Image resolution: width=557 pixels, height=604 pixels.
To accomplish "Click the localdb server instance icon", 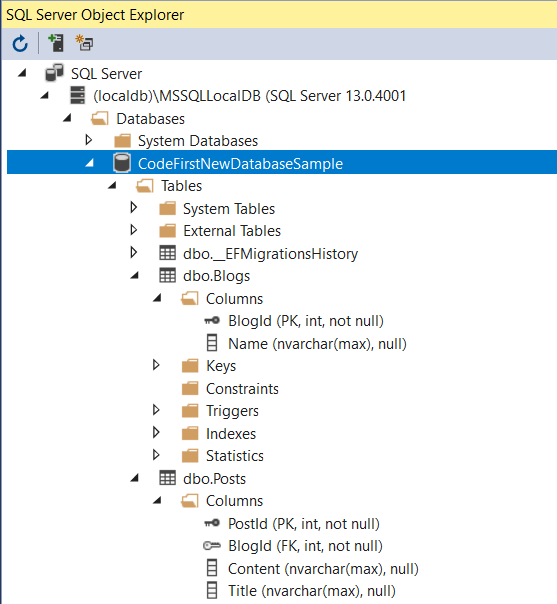I will (x=77, y=95).
